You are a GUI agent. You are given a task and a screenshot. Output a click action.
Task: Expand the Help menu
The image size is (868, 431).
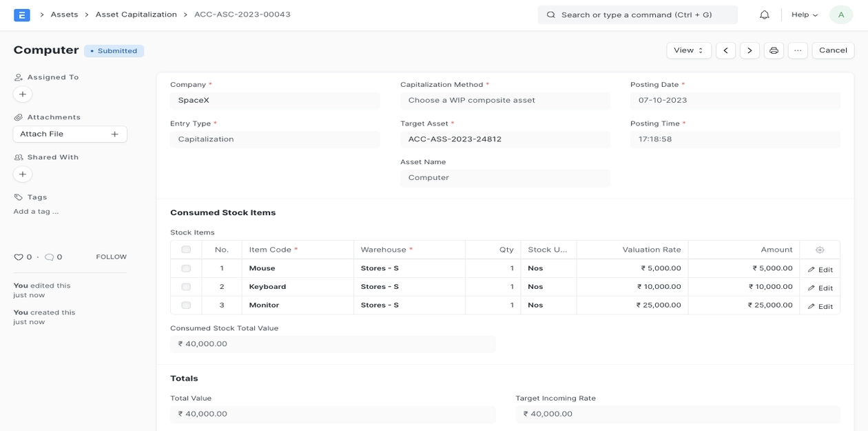coord(804,14)
